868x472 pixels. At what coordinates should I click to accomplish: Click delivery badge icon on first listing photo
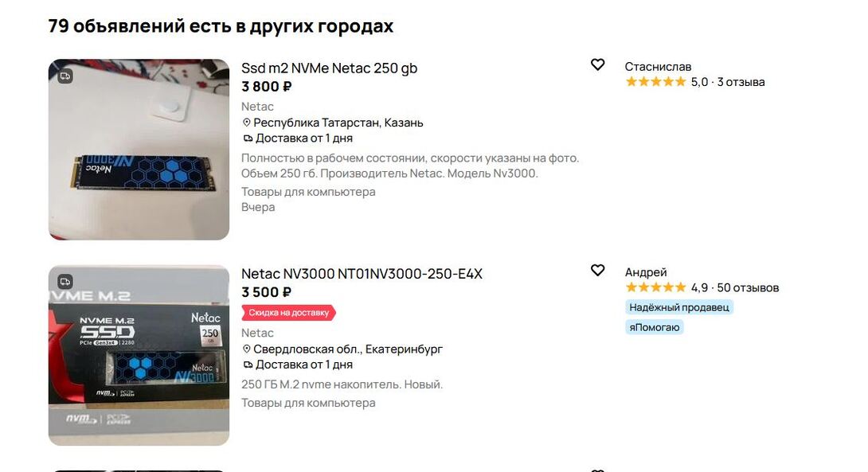65,76
